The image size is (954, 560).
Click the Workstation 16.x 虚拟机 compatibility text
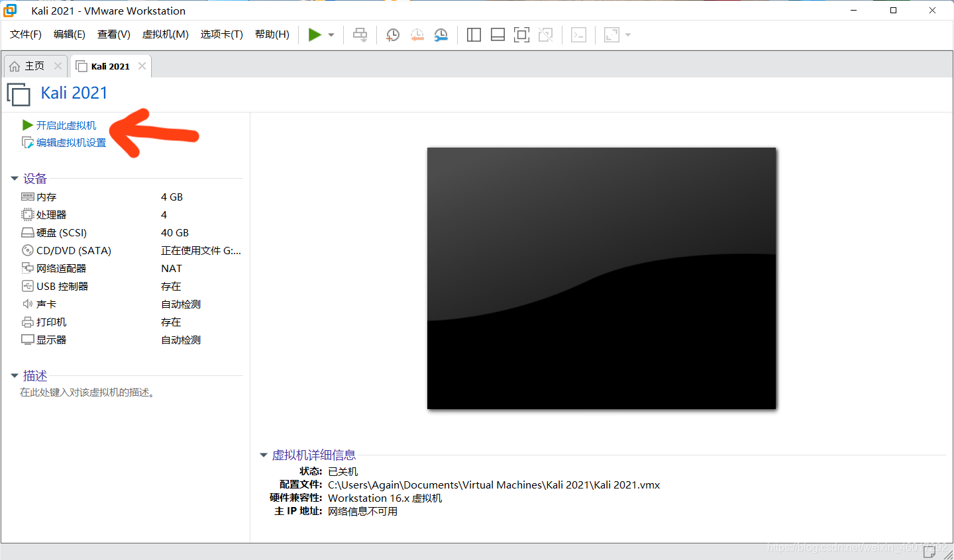tap(385, 498)
